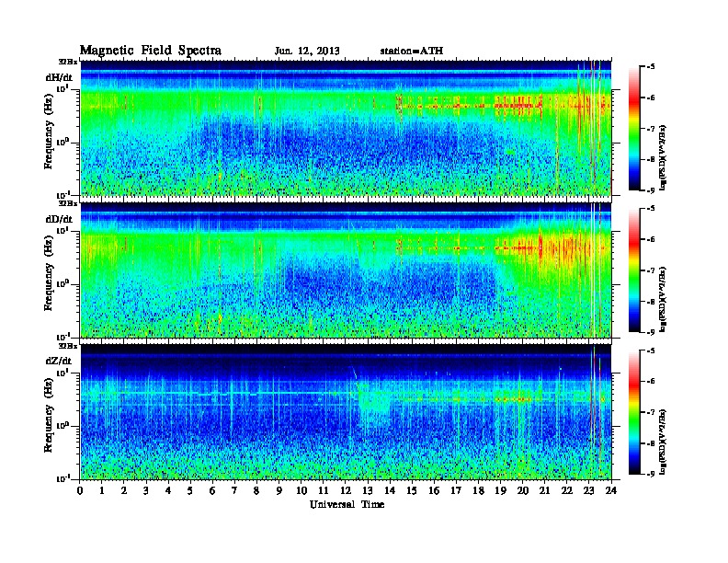This screenshot has width=728, height=563.
Task: Click the log(PSD) label beside dD/dt colorbar
Action: click(663, 299)
